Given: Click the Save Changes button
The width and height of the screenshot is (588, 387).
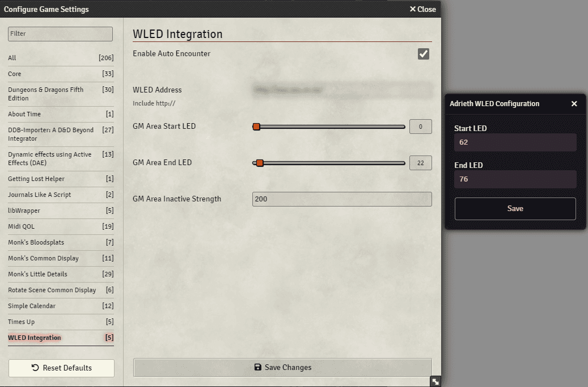Looking at the screenshot, I should coord(282,367).
